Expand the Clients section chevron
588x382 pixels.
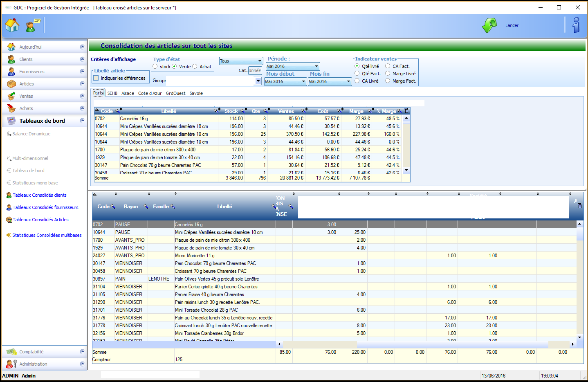pyautogui.click(x=82, y=59)
